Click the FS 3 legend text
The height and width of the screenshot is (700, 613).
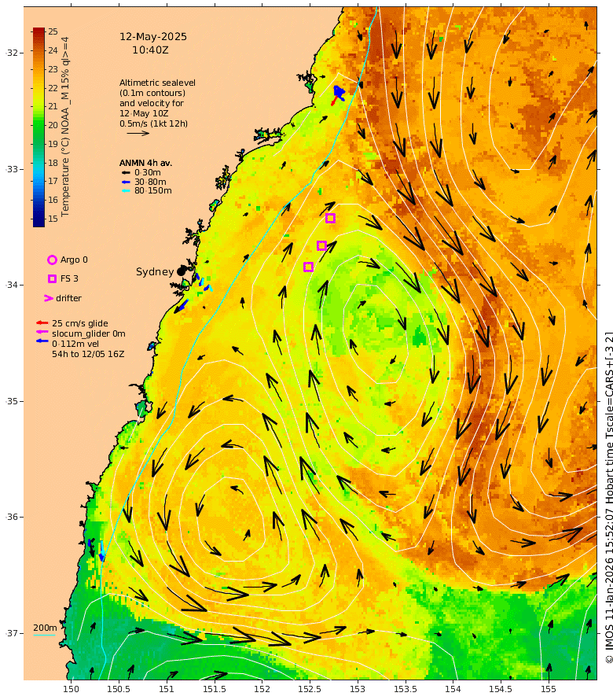pos(69,278)
